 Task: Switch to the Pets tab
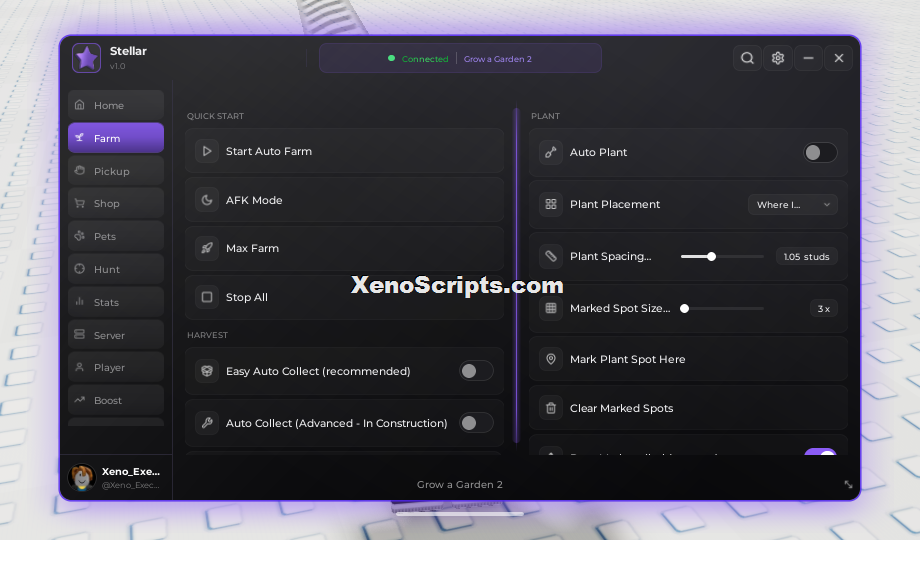point(116,237)
